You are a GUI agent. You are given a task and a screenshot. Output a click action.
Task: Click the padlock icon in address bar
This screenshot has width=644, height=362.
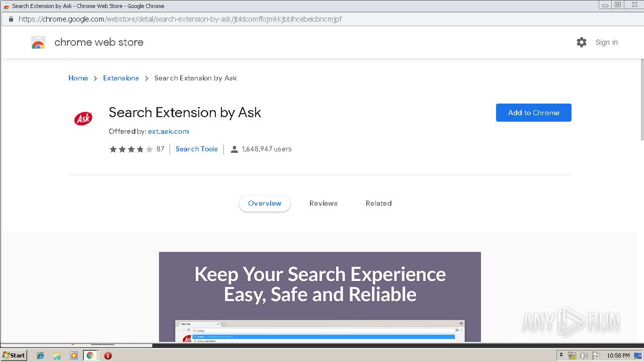click(11, 19)
